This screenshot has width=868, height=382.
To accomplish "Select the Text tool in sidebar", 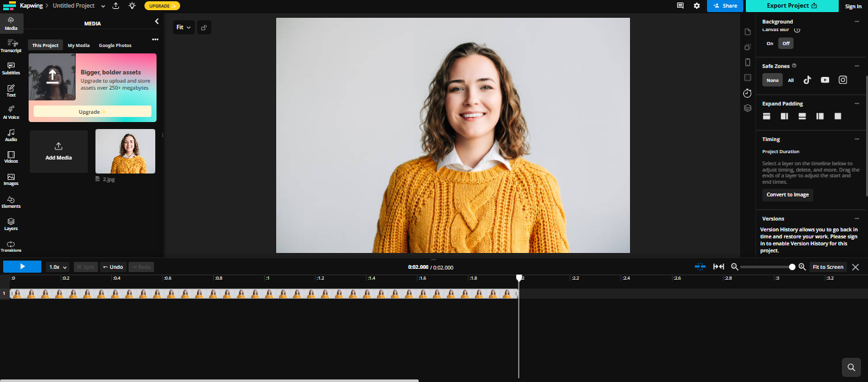I will tap(11, 91).
